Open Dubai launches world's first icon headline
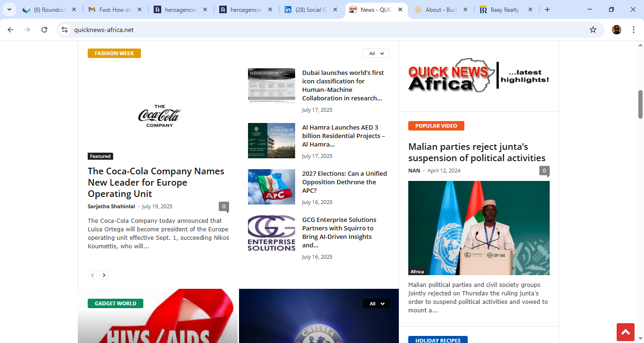This screenshot has height=343, width=644. [343, 85]
